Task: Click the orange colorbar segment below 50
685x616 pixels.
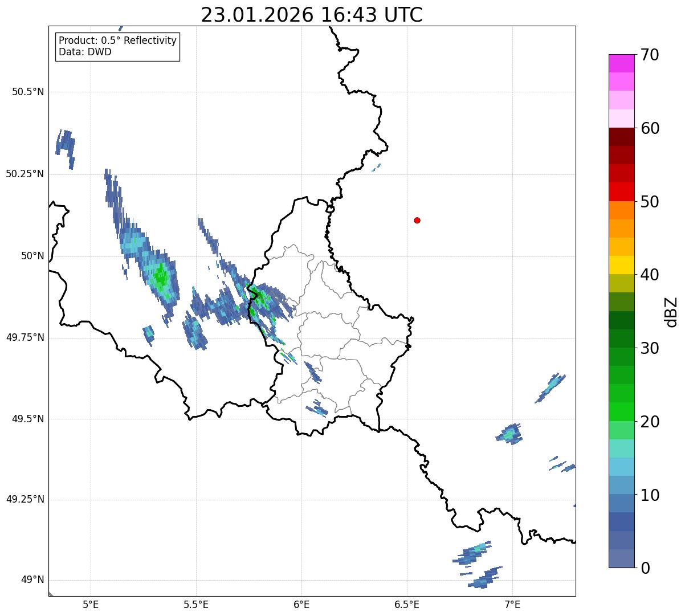Action: tap(621, 210)
